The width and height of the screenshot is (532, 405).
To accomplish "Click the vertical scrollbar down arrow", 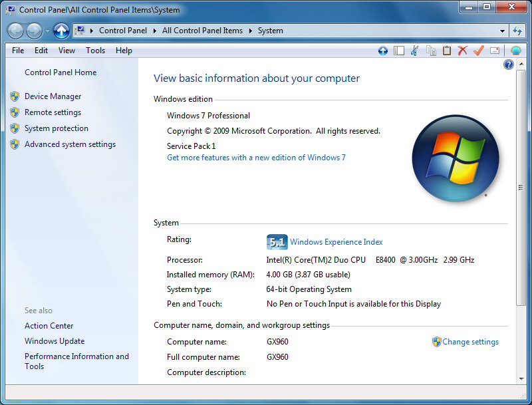I will pyautogui.click(x=521, y=378).
